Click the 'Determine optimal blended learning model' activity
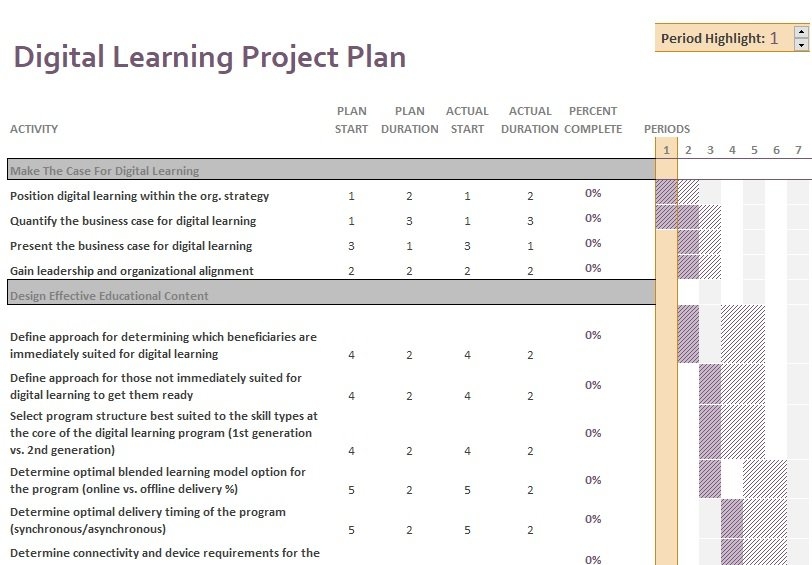The height and width of the screenshot is (565, 812). point(158,480)
